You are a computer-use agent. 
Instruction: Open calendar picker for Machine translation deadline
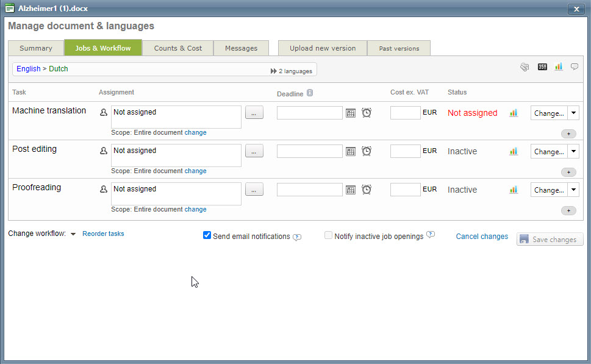tap(351, 113)
